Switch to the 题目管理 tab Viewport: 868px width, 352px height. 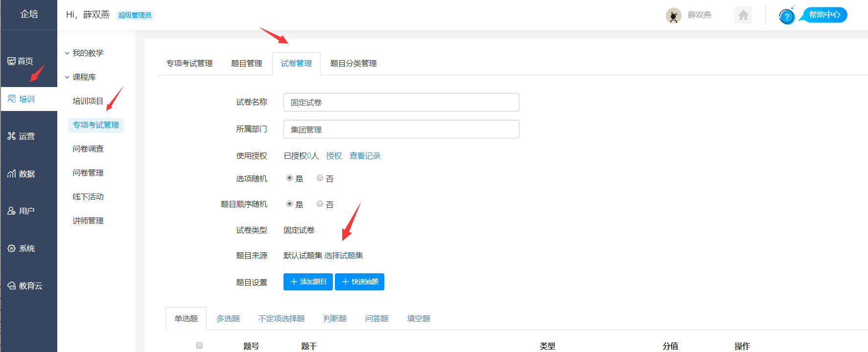point(246,64)
